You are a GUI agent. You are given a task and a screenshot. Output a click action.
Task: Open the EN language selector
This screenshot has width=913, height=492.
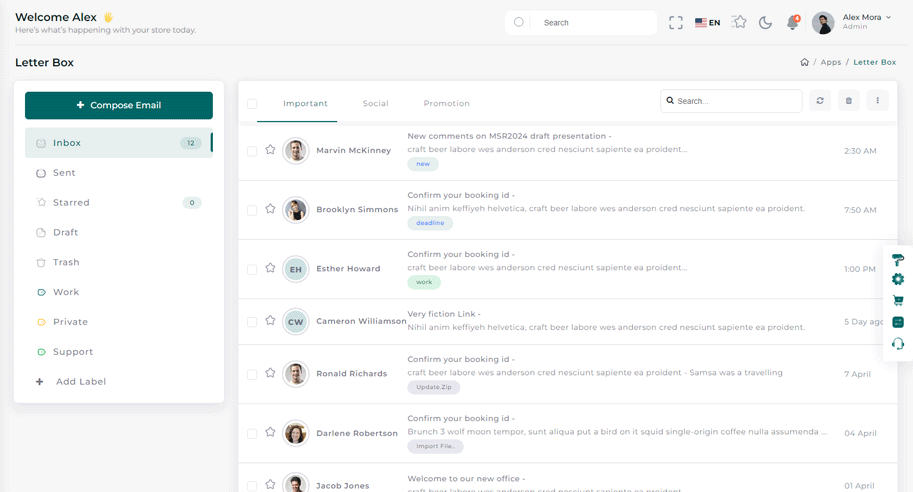click(708, 22)
